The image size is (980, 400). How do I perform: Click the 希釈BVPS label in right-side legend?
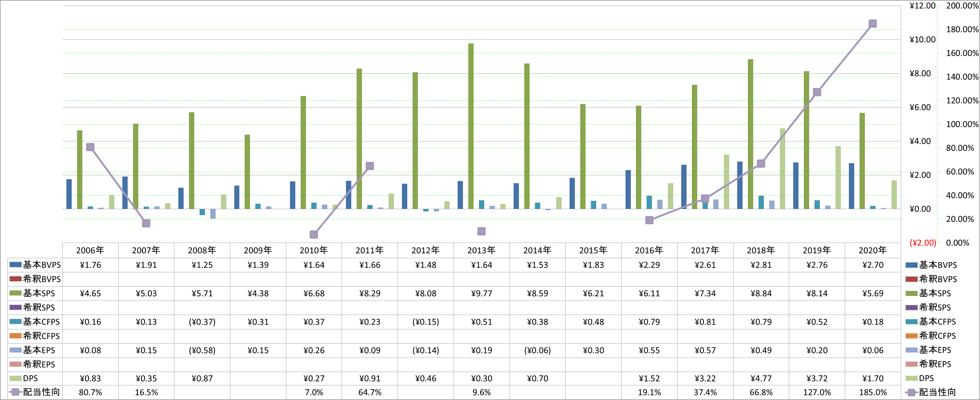(938, 279)
